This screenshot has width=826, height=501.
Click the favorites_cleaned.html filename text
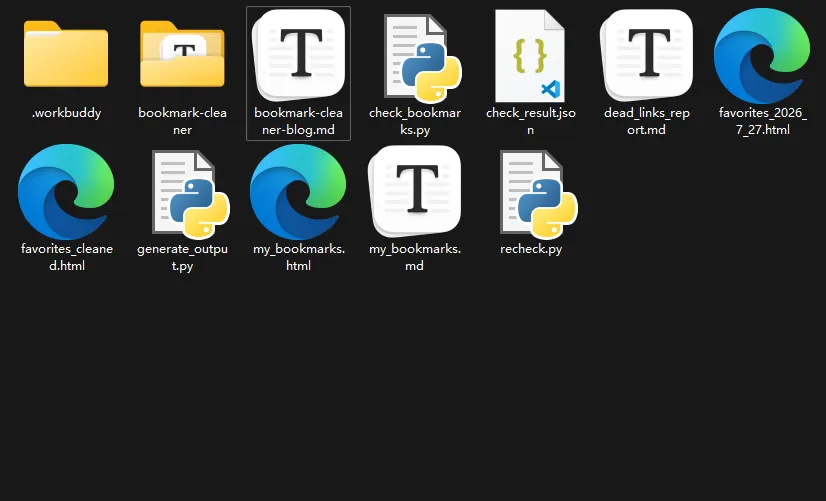67,257
